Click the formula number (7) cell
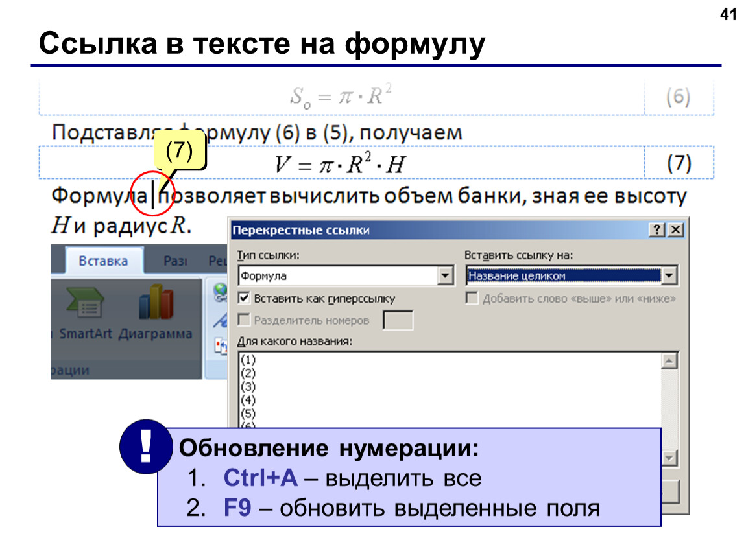The width and height of the screenshot is (746, 560). tap(679, 163)
